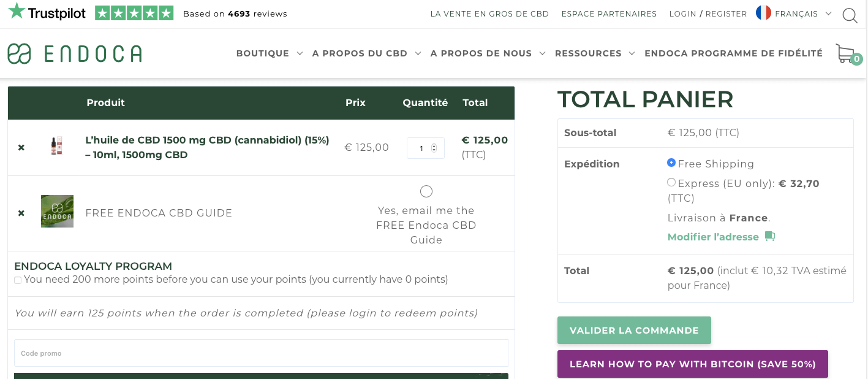This screenshot has width=868, height=379.
Task: Open the CBD oil bottle thumbnail
Action: 56,146
